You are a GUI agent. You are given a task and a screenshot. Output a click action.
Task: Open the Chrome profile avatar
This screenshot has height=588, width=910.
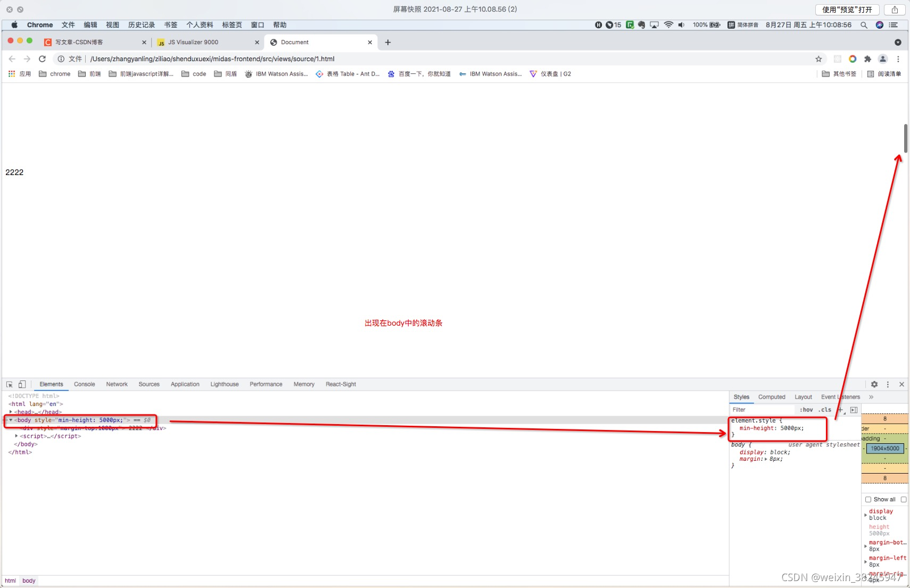click(x=883, y=59)
